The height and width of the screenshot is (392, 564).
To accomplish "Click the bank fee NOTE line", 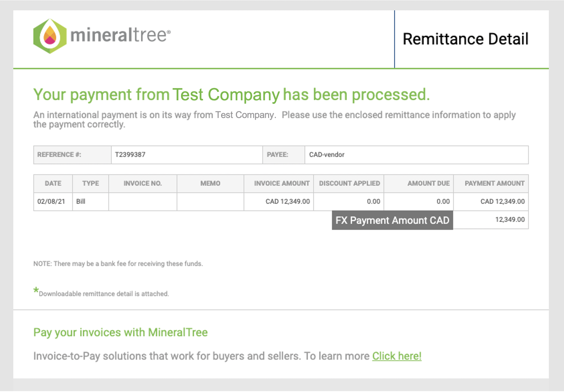I will pos(118,264).
